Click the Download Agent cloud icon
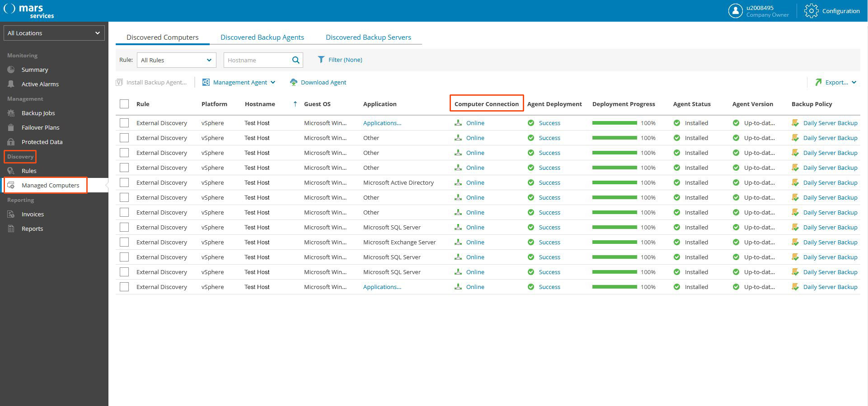The width and height of the screenshot is (868, 406). pos(294,82)
